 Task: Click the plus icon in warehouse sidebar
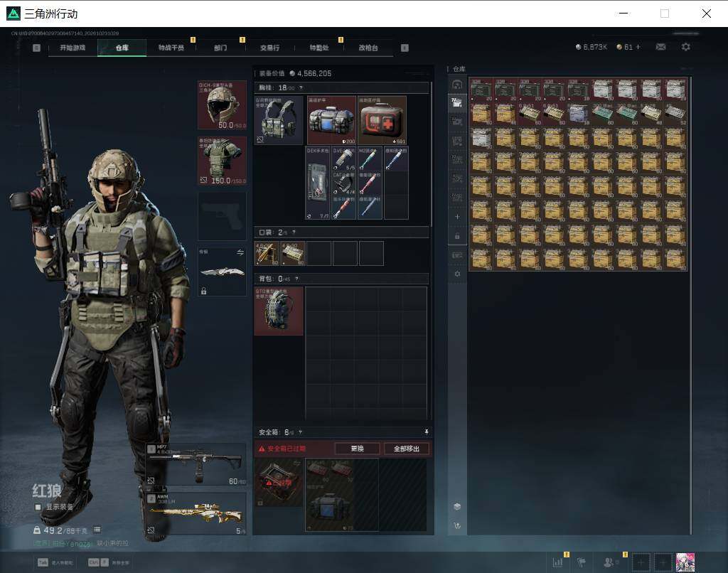click(x=457, y=217)
